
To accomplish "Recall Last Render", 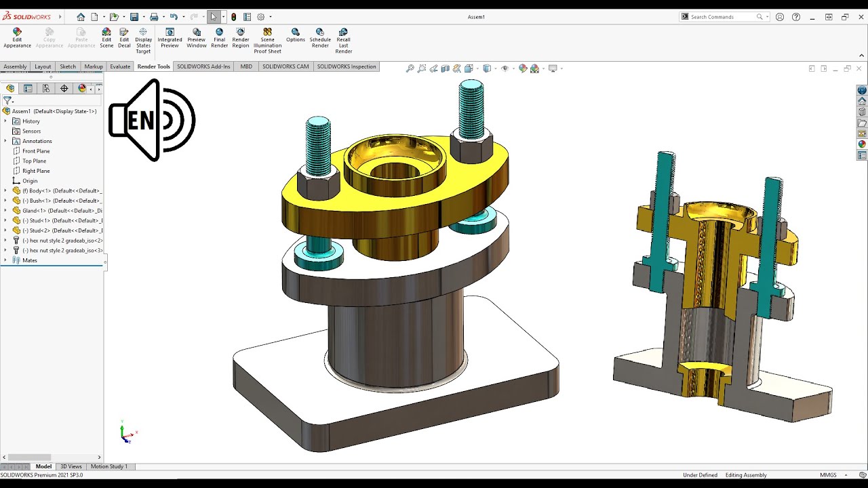I will pos(344,41).
